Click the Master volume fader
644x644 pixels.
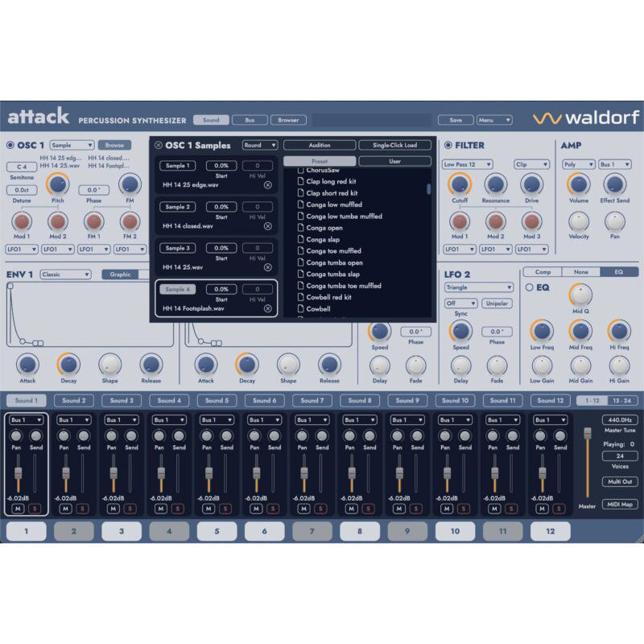point(588,432)
